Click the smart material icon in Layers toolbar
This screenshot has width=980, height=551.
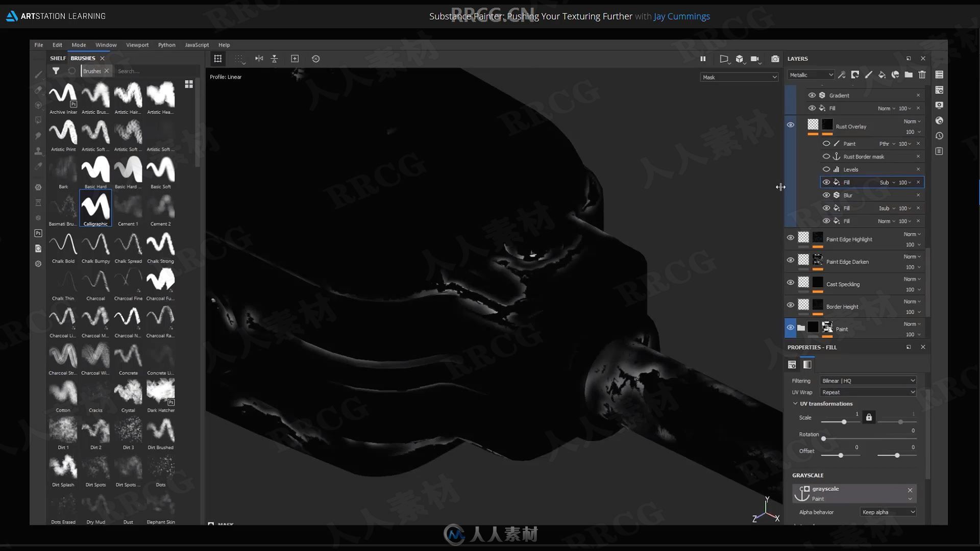click(x=895, y=75)
